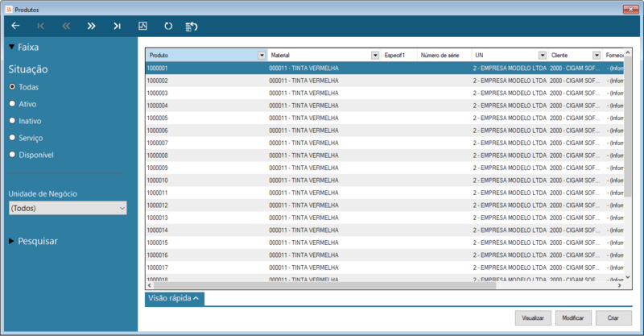644x336 pixels.
Task: Select product row 1000004
Action: coord(385,106)
